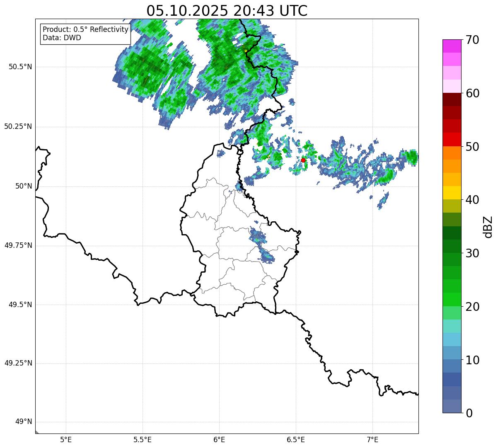
Task: Click the 7°E longitude label
Action: click(372, 440)
